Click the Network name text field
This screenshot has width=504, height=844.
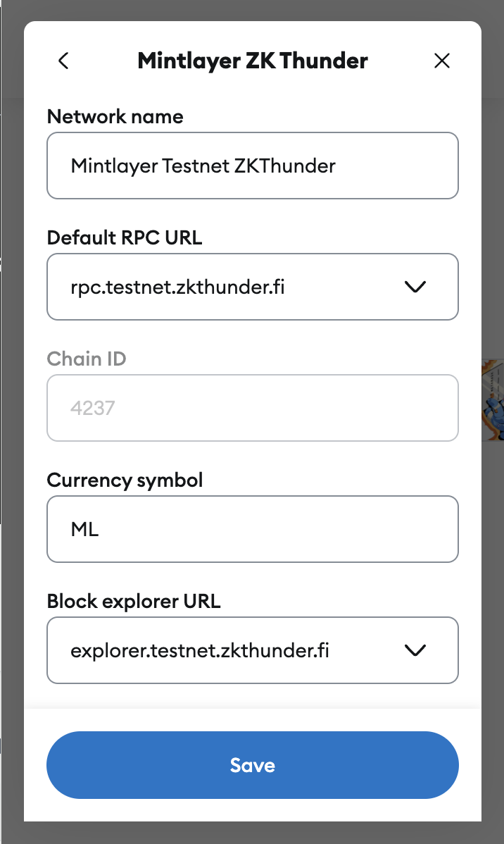252,166
